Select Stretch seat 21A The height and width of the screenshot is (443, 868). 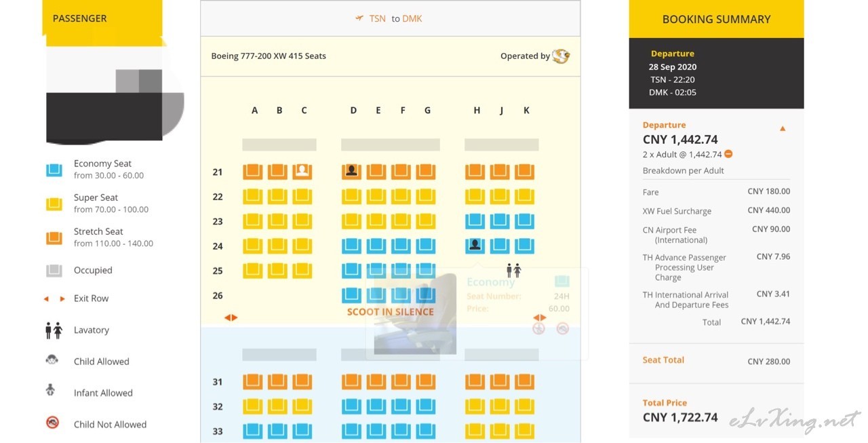click(253, 172)
